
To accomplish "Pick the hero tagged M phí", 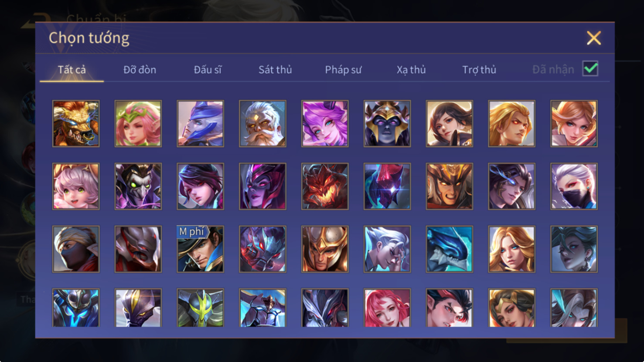I will pos(201,249).
